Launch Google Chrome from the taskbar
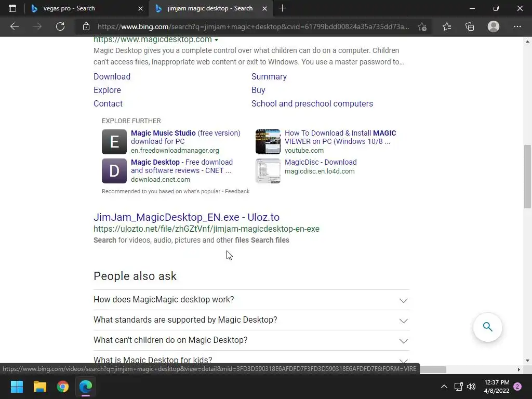 point(63,387)
